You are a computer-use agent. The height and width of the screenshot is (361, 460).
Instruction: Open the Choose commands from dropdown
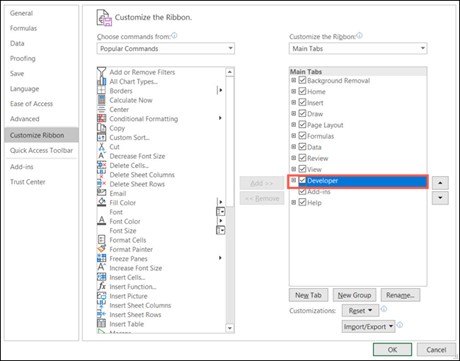click(x=166, y=49)
